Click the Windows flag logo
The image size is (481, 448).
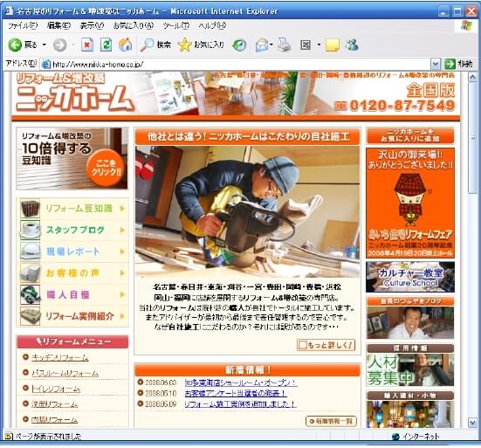466,25
